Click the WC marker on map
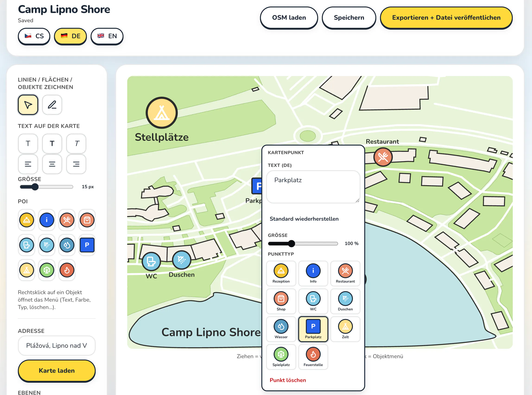532x395 pixels. point(151,261)
